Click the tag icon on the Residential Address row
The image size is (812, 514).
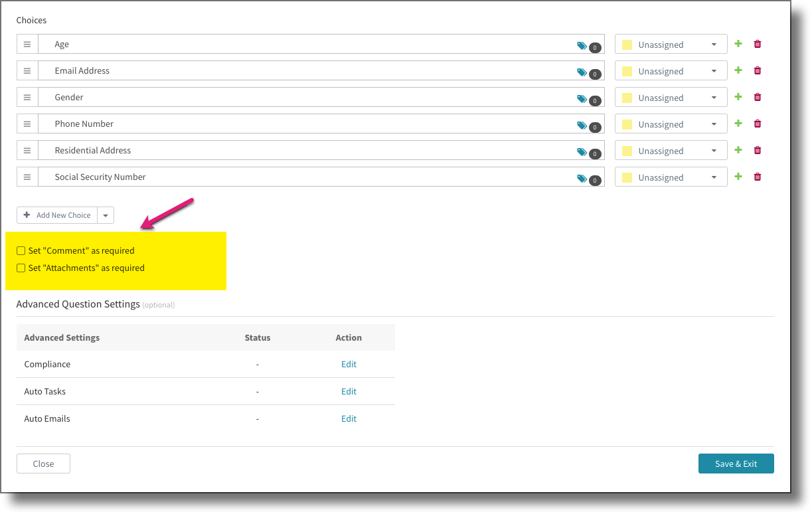click(x=582, y=150)
